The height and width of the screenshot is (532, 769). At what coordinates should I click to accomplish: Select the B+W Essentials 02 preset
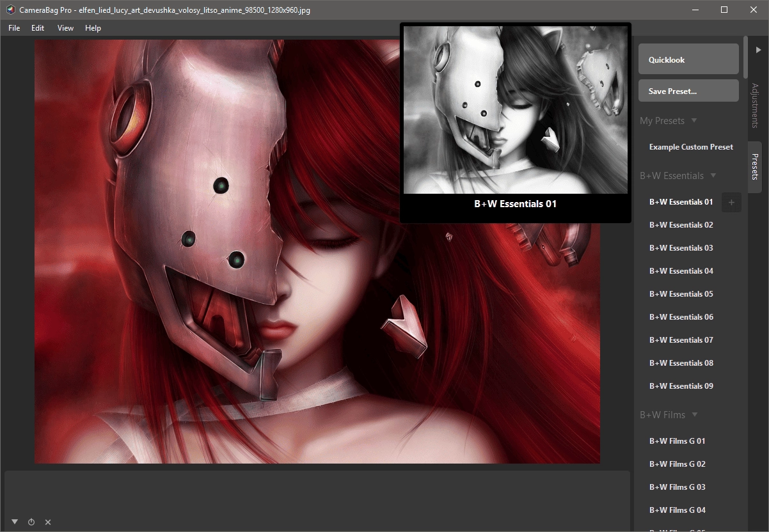pyautogui.click(x=681, y=225)
